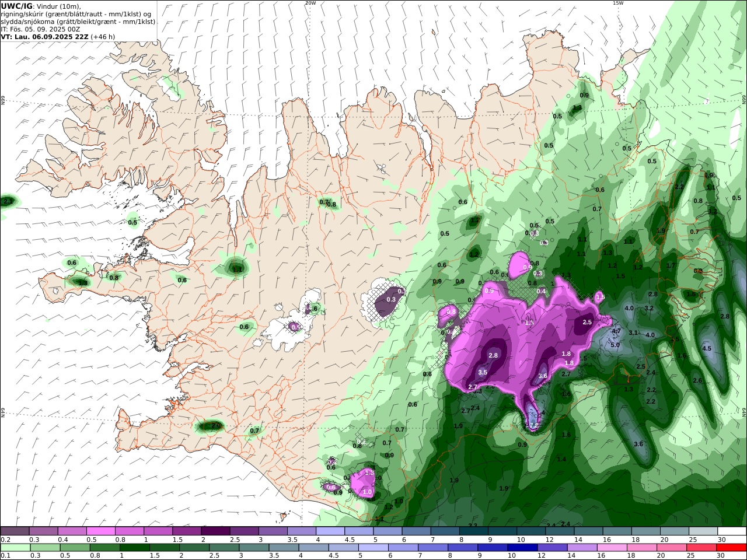Select the light pink 16 mm rain swatch
747x560 pixels.
(612, 548)
